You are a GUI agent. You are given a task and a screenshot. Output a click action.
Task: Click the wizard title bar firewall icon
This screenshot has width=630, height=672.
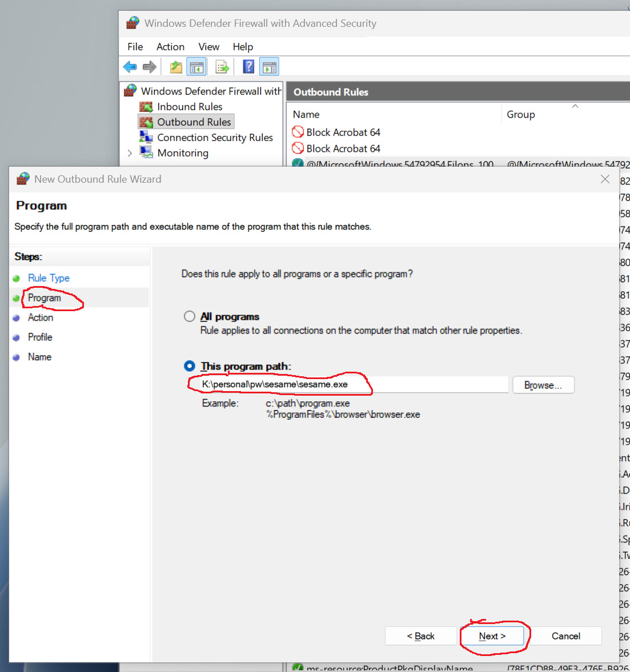[x=23, y=179]
